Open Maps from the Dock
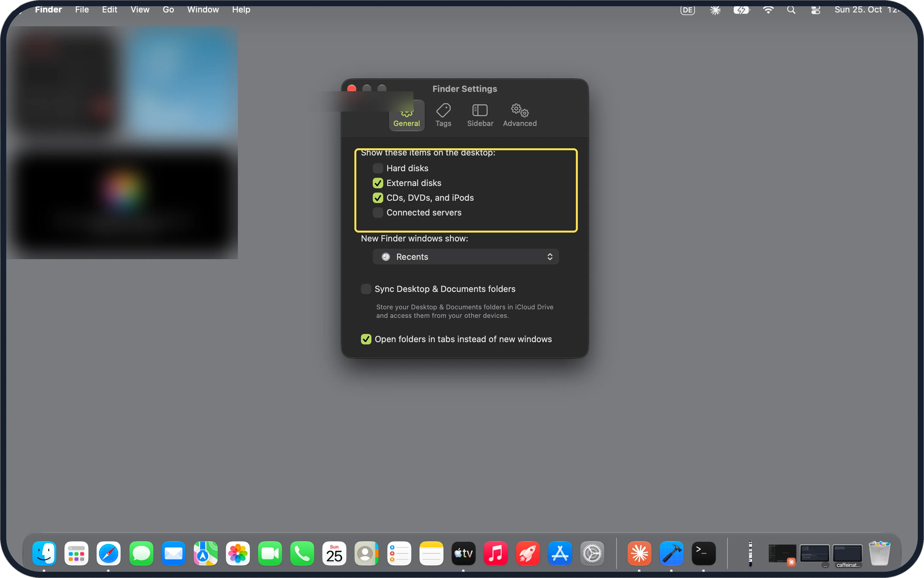This screenshot has height=578, width=924. click(205, 553)
